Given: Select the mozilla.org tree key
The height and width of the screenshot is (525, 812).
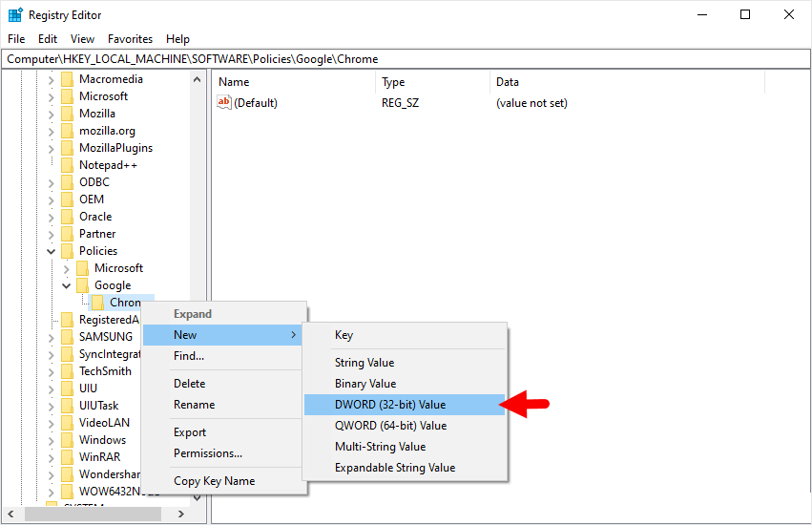Looking at the screenshot, I should [107, 131].
